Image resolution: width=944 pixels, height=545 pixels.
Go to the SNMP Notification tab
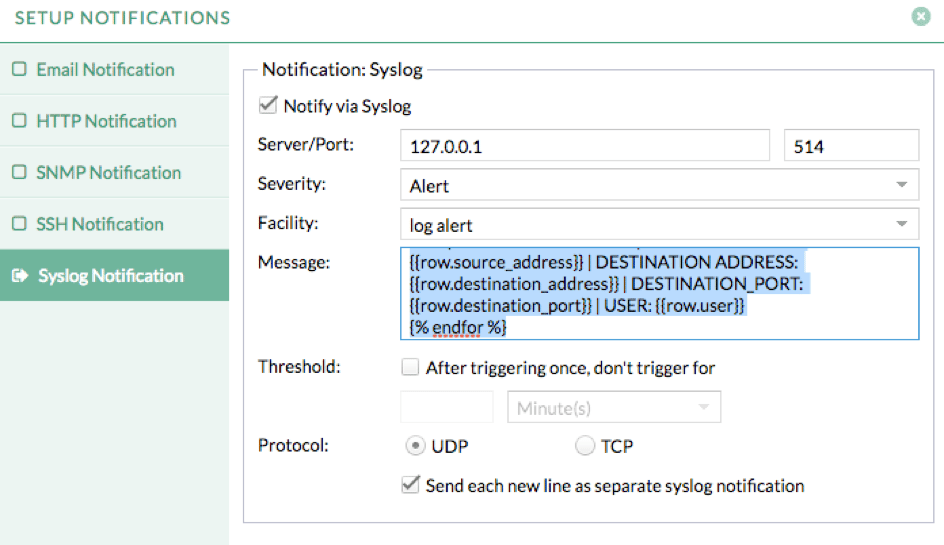point(108,173)
